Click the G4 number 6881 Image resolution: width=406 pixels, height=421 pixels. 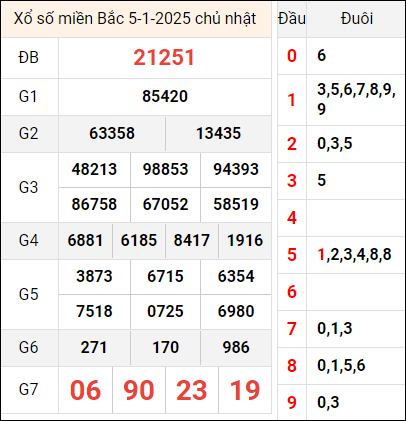(x=85, y=240)
